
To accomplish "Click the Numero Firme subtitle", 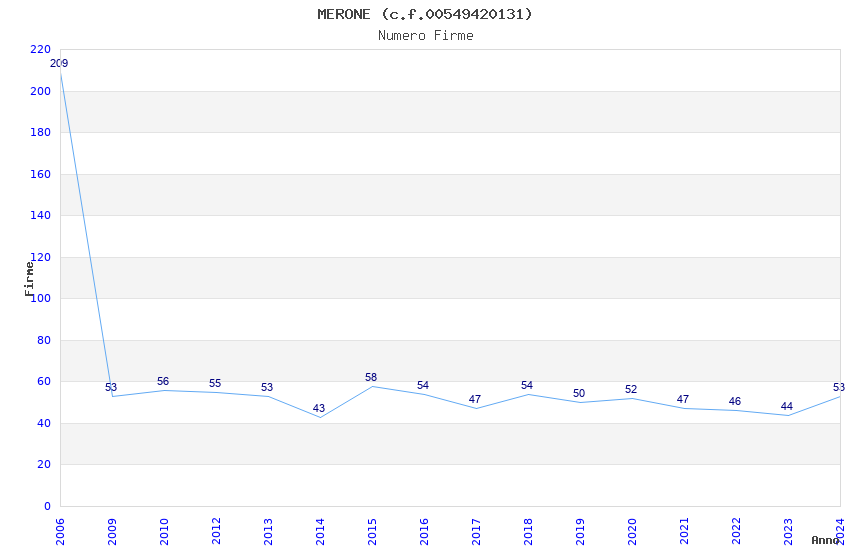I will pos(425,36).
